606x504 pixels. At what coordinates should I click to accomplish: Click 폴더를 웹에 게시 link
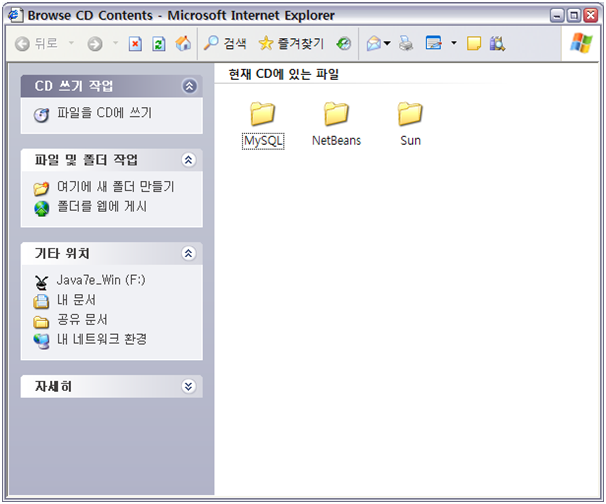pos(102,206)
